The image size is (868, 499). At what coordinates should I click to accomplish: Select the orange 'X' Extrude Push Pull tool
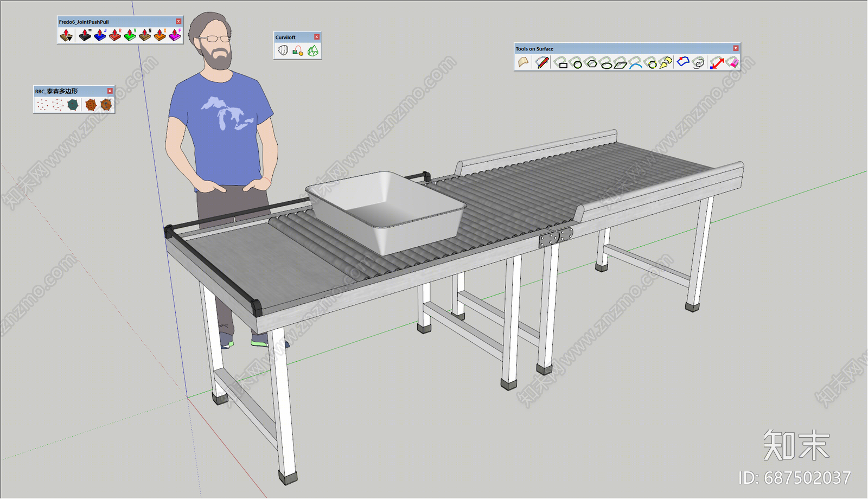tap(159, 35)
